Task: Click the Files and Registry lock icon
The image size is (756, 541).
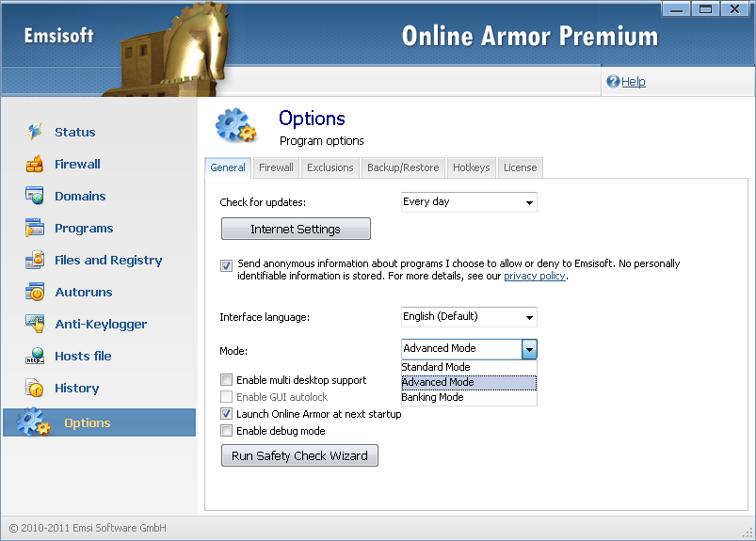Action: point(35,260)
